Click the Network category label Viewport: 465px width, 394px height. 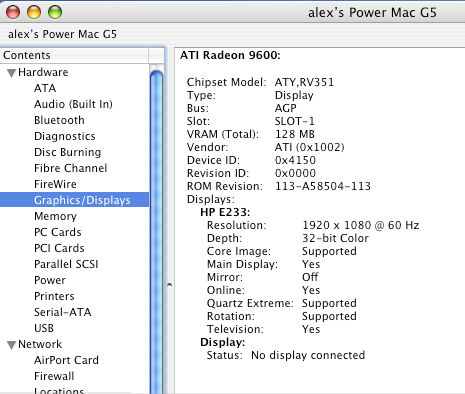(40, 344)
